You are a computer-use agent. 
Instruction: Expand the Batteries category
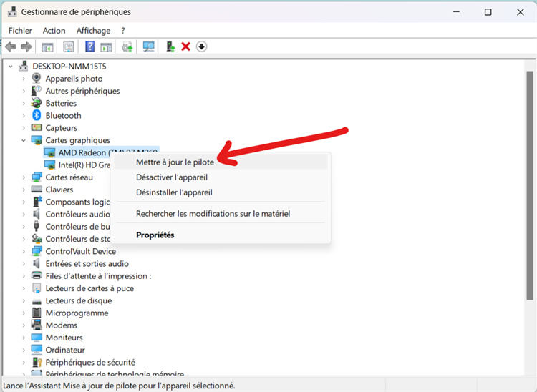click(x=24, y=104)
